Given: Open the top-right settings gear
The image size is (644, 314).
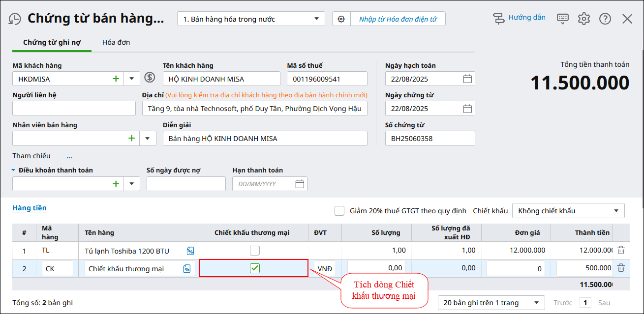Looking at the screenshot, I should click(x=584, y=19).
